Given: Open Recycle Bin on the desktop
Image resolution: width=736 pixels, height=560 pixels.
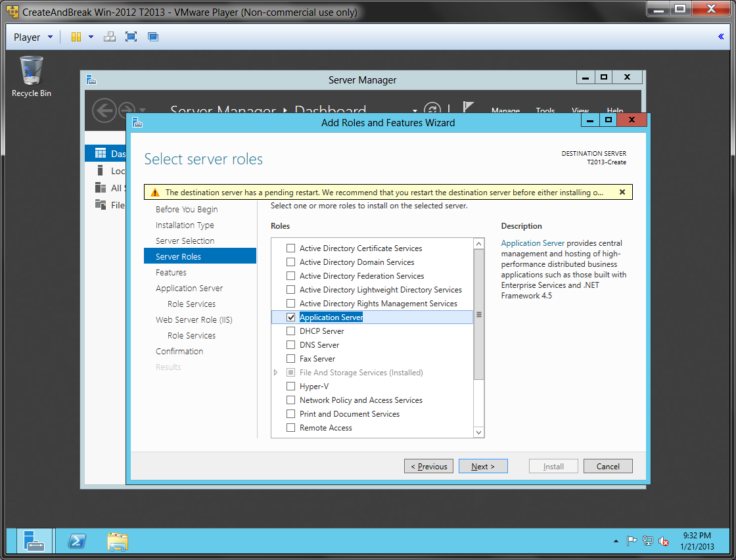Looking at the screenshot, I should 31,72.
